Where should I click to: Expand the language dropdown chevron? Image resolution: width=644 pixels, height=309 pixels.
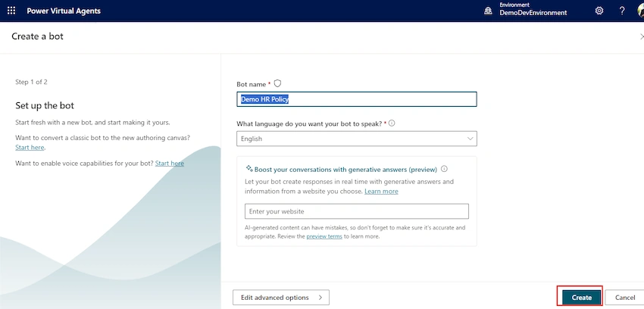click(x=470, y=139)
